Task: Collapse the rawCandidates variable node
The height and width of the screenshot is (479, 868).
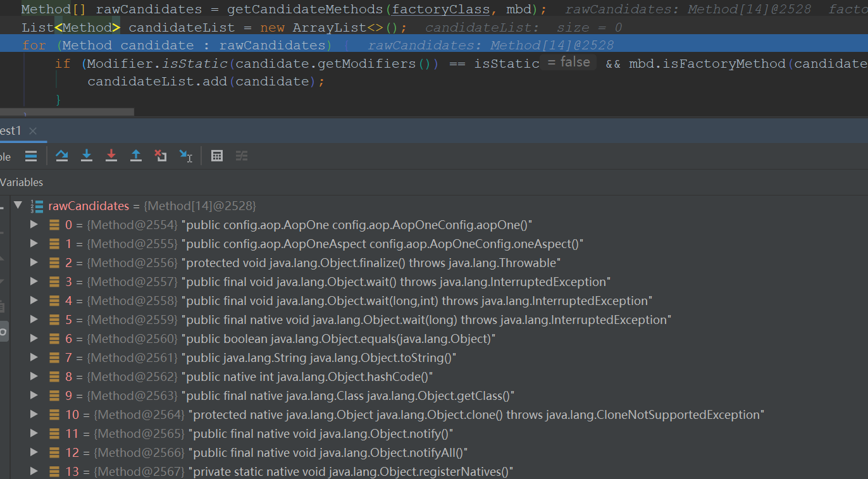Action: 18,205
